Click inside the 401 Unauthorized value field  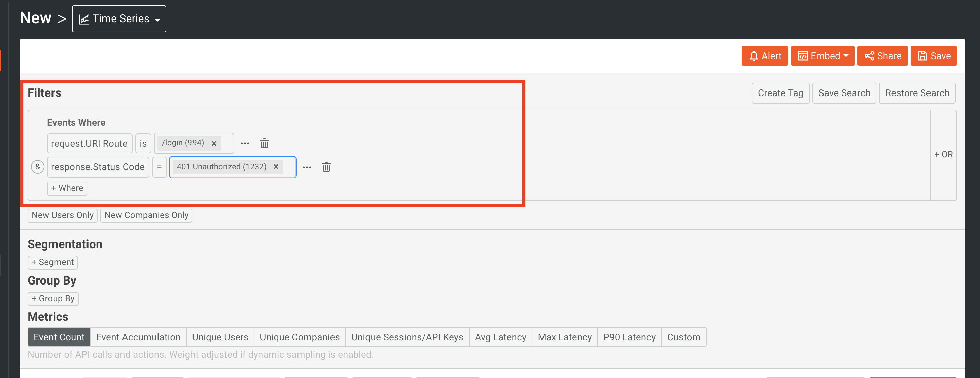[x=289, y=167]
